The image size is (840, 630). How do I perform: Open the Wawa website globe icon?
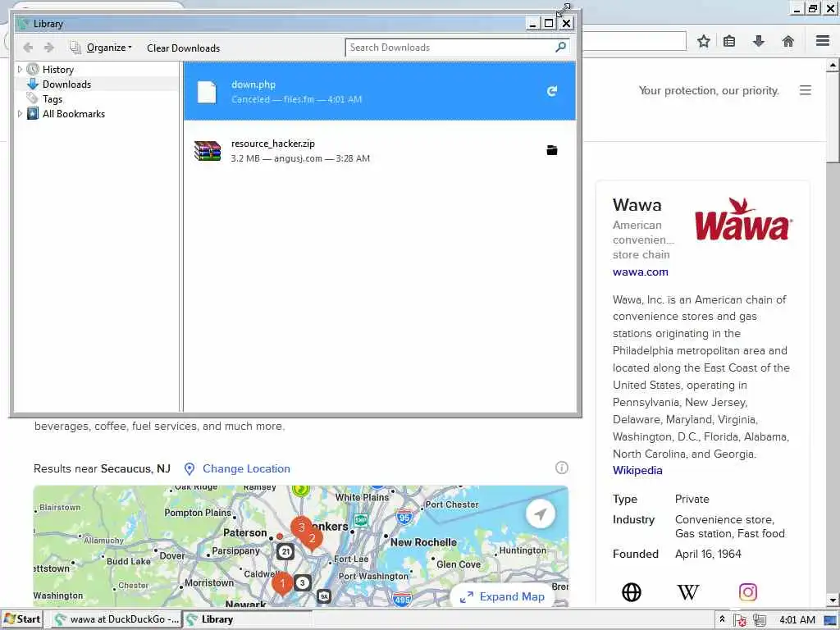click(631, 592)
